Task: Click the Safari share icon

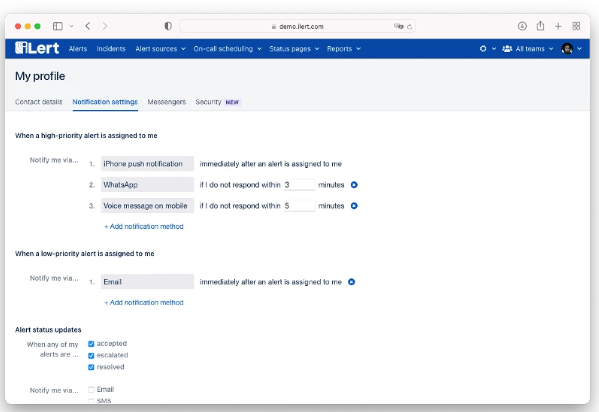Action: [x=540, y=26]
